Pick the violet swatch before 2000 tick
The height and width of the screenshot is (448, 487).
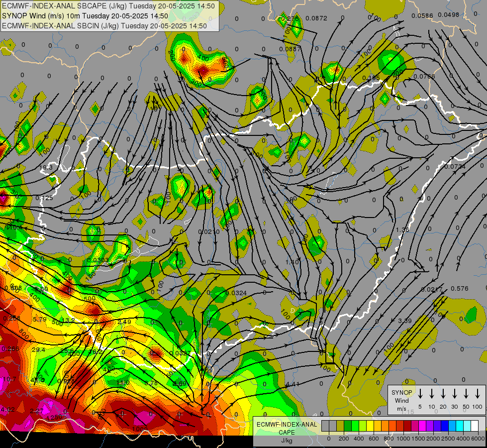click(x=430, y=426)
